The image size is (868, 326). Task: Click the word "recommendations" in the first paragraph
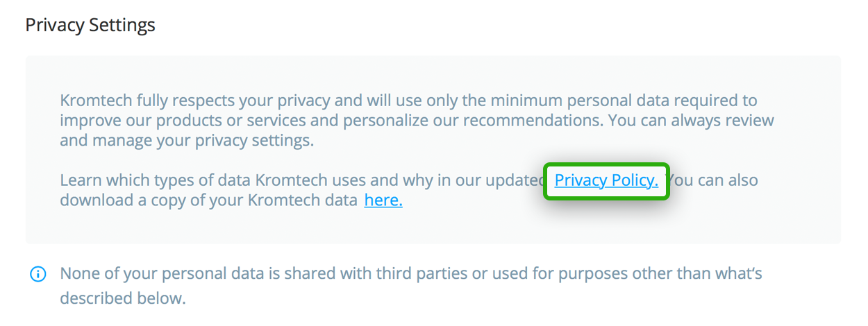click(532, 121)
